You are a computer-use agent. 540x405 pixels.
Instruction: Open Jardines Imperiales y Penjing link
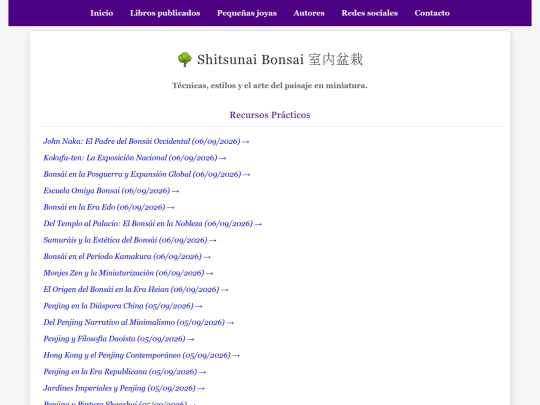pyautogui.click(x=124, y=388)
